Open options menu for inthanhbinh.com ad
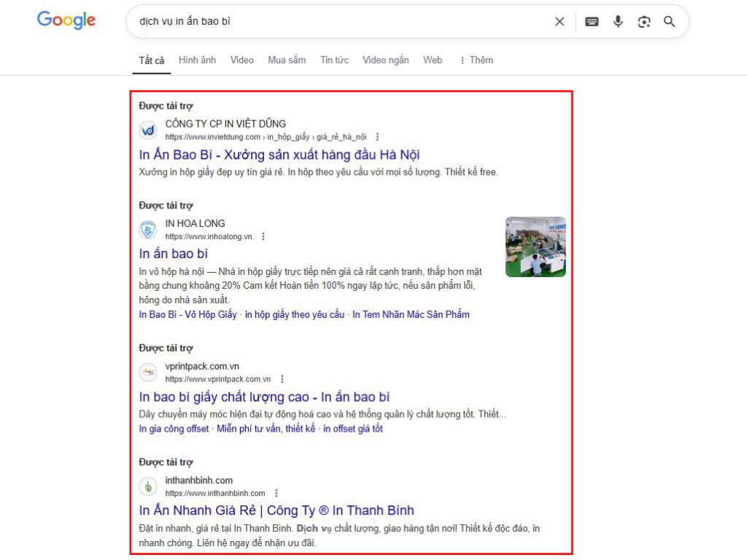 (276, 494)
